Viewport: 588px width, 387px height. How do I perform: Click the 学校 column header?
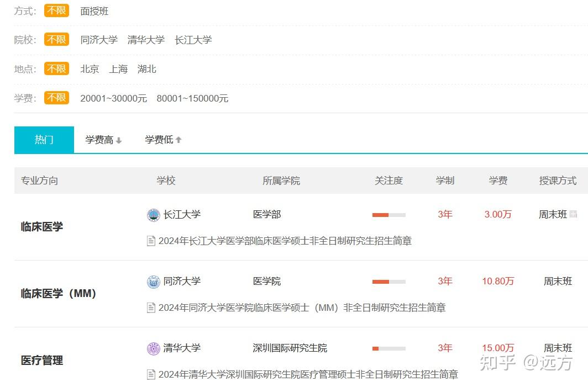coord(166,181)
